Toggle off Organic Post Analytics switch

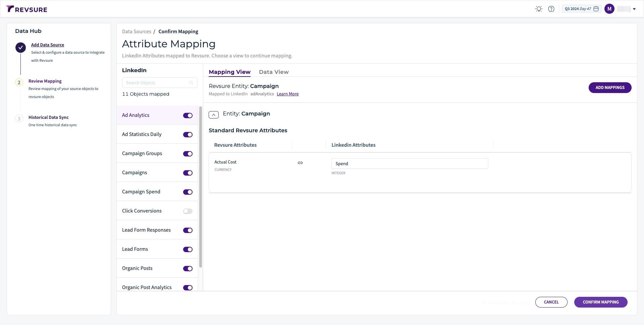pos(188,288)
